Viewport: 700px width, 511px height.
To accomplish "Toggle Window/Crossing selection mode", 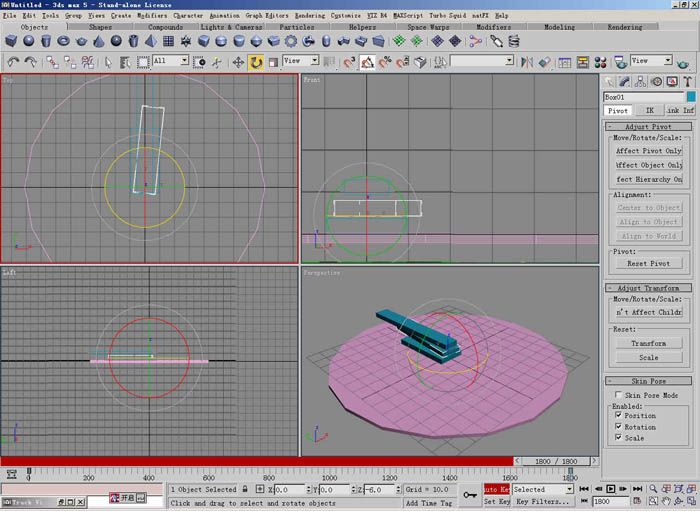I will 199,62.
